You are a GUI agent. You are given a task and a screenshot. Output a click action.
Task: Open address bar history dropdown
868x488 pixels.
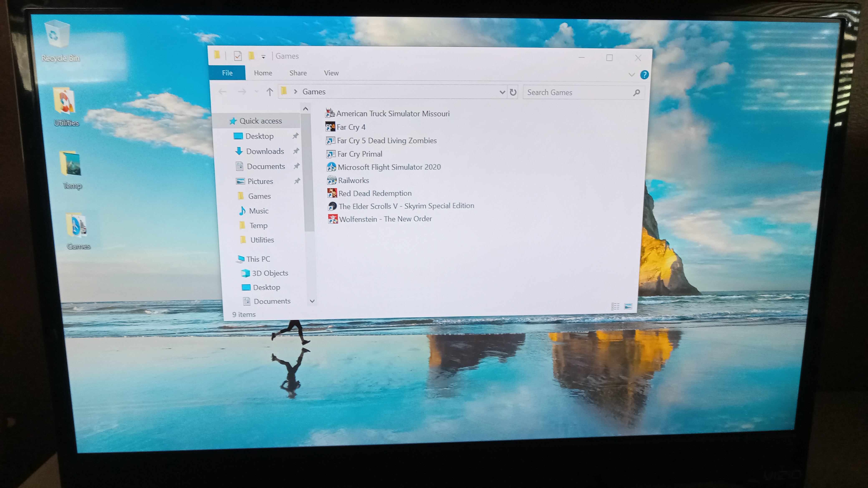[x=502, y=92]
